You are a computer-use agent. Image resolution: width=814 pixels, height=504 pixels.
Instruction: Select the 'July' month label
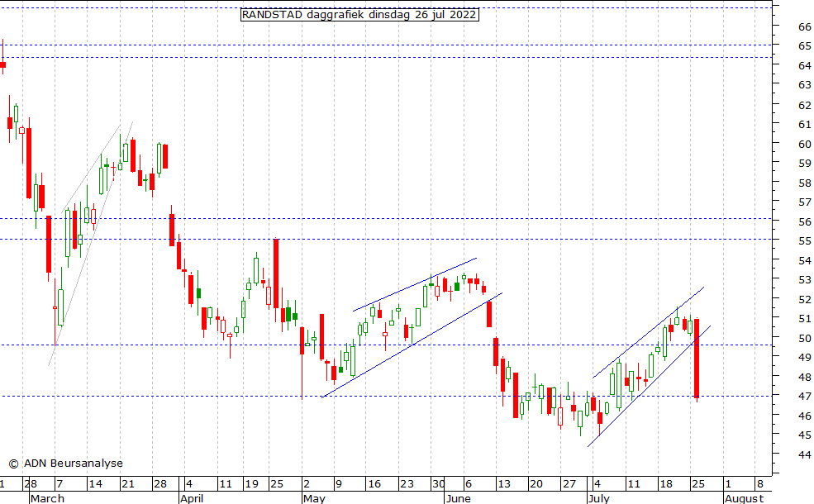(599, 498)
